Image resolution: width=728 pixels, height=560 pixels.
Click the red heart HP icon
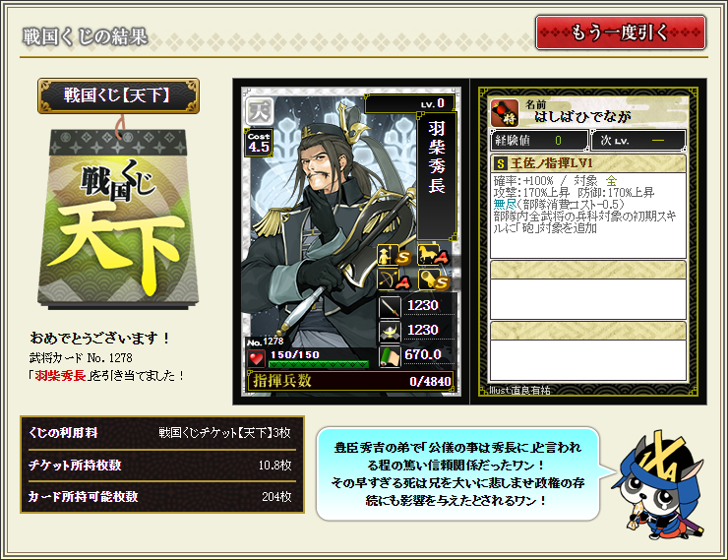click(x=256, y=358)
